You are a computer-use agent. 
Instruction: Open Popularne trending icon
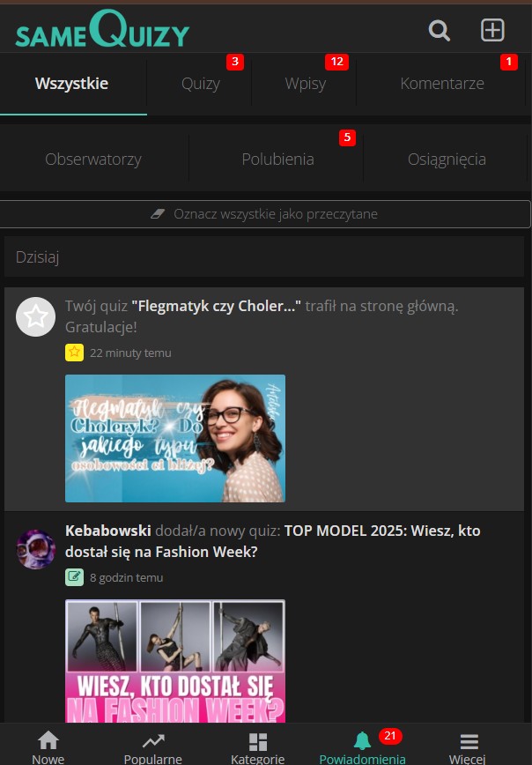click(153, 741)
